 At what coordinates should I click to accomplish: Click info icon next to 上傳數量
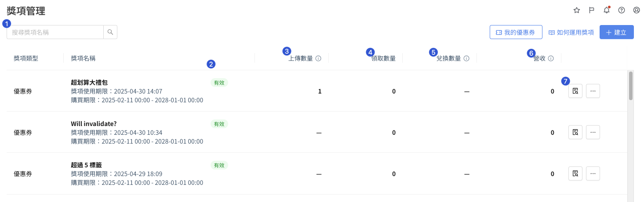tap(318, 58)
